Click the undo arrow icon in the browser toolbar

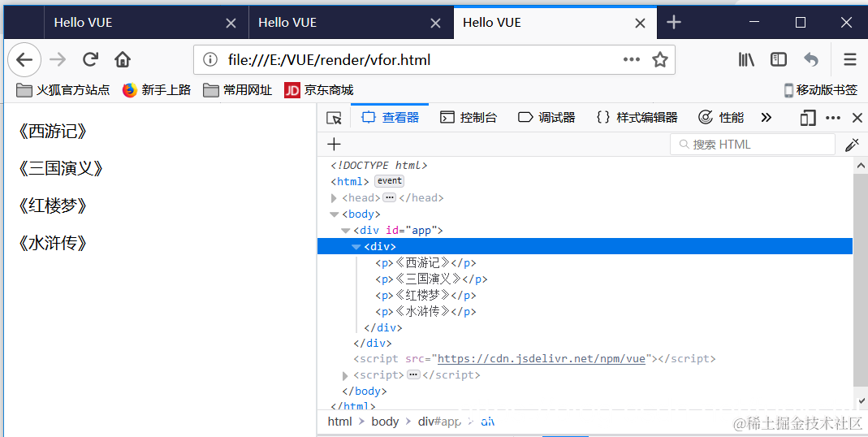(811, 59)
